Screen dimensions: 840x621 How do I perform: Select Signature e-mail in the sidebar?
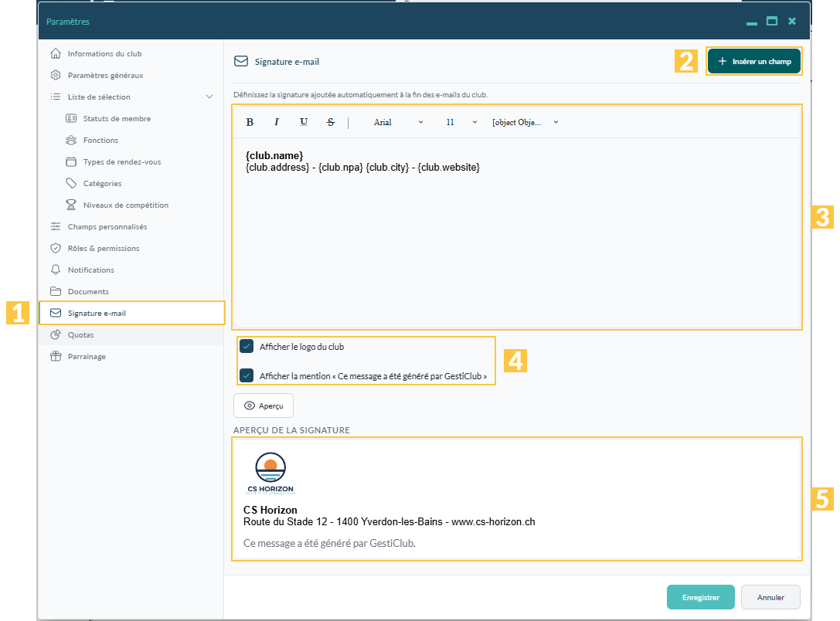click(132, 313)
